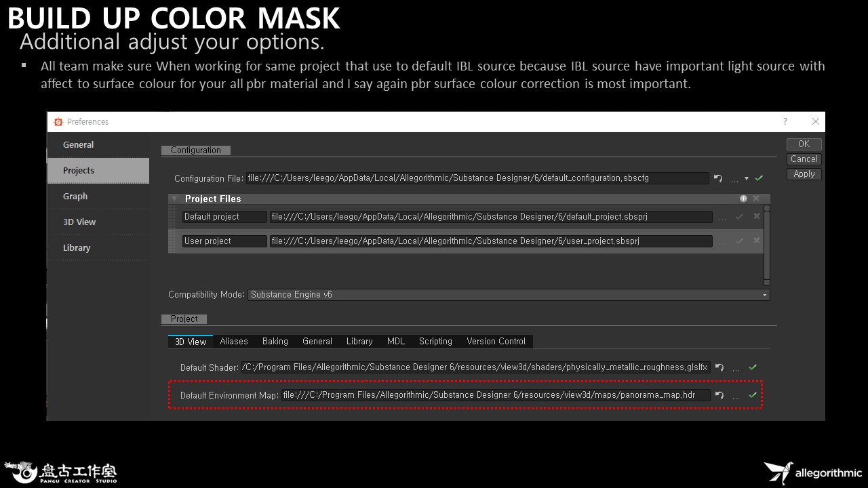Open Graph preferences category
868x488 pixels.
(98, 196)
